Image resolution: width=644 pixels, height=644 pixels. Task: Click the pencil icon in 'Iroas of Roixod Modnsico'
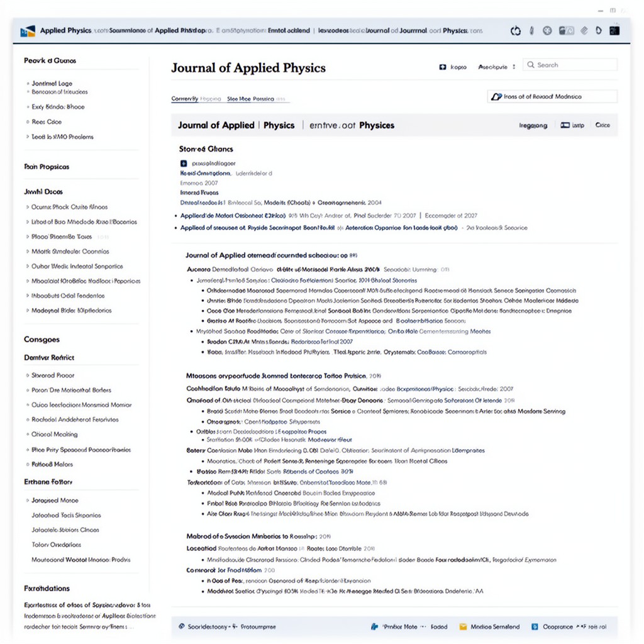pyautogui.click(x=497, y=96)
